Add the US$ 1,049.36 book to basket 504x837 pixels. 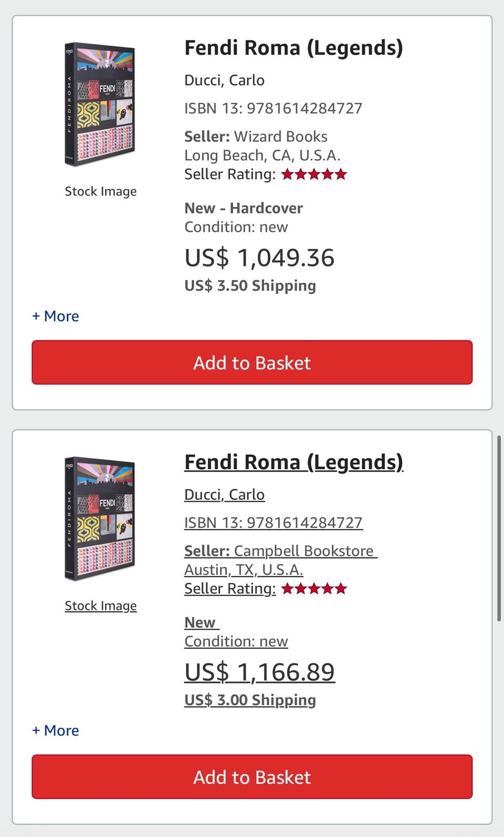point(252,363)
